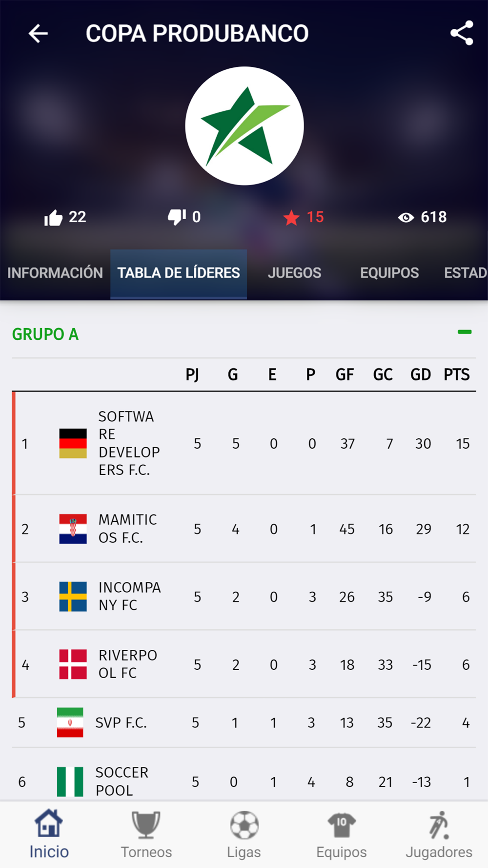Share the Copa Produbanco tournament
This screenshot has width=488, height=868.
(461, 33)
